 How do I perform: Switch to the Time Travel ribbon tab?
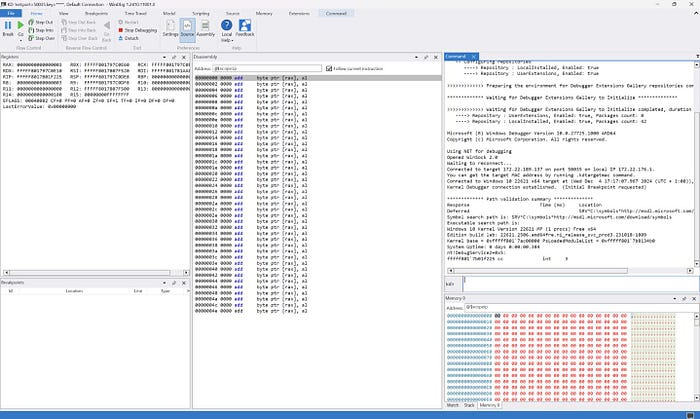(135, 13)
